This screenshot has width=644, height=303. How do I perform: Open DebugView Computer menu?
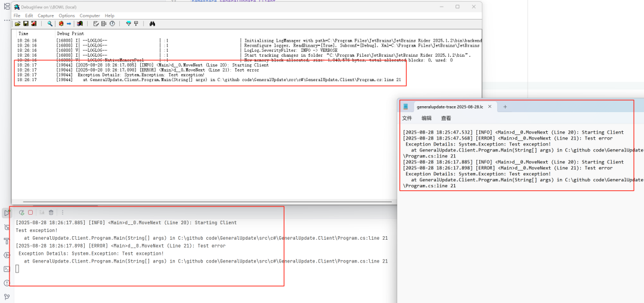point(89,16)
